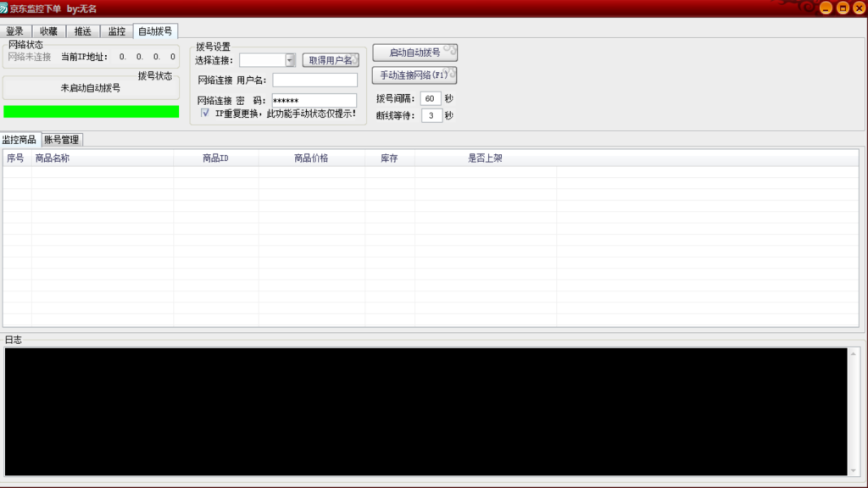Open the 收藏 tab
The image size is (868, 488).
(49, 31)
